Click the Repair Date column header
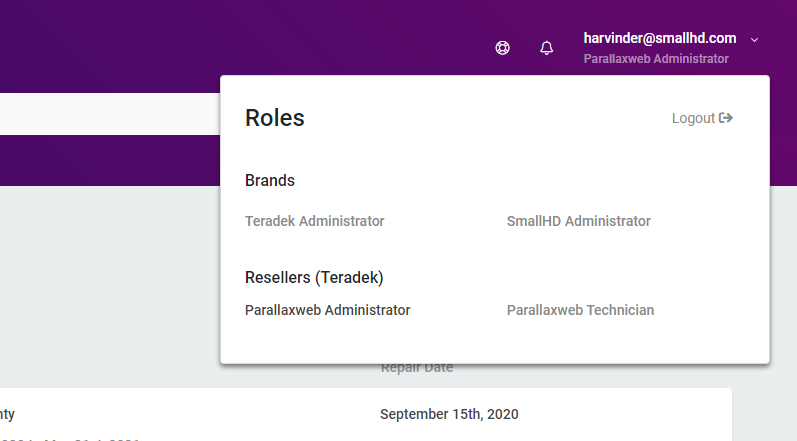This screenshot has width=797, height=441. [x=417, y=369]
